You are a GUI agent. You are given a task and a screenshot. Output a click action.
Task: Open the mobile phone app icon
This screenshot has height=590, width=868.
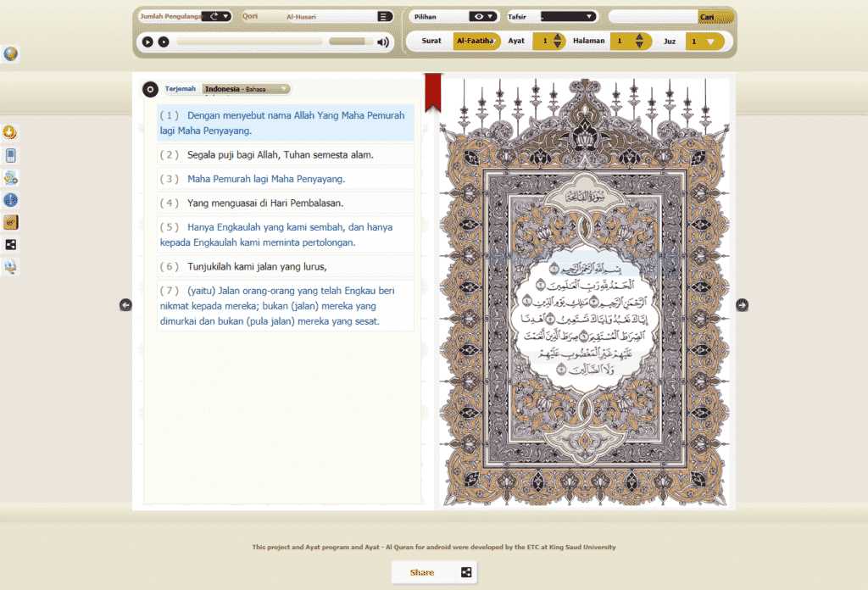pyautogui.click(x=10, y=155)
